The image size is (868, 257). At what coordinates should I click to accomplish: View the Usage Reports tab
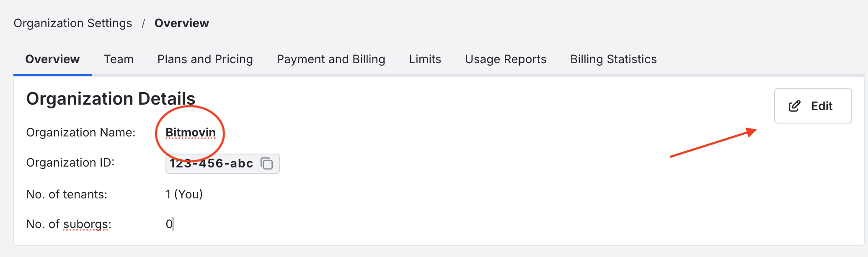coord(506,59)
